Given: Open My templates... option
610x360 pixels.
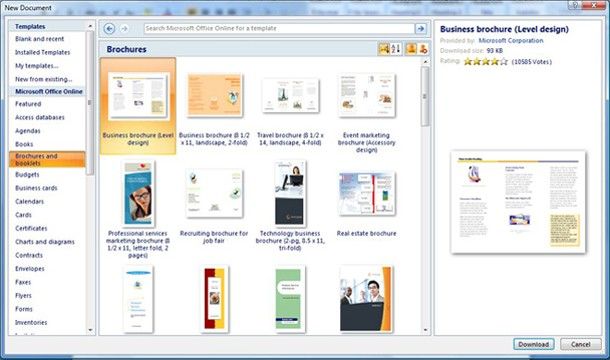Looking at the screenshot, I should click(x=37, y=66).
